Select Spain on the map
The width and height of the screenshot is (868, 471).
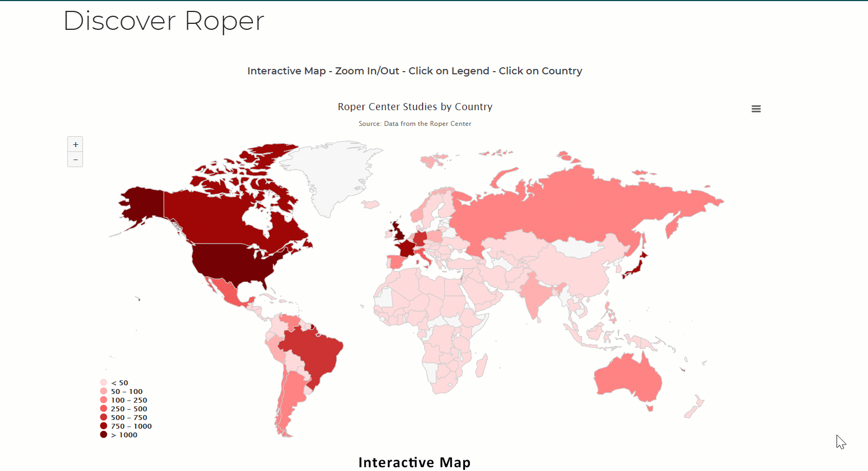tap(396, 262)
